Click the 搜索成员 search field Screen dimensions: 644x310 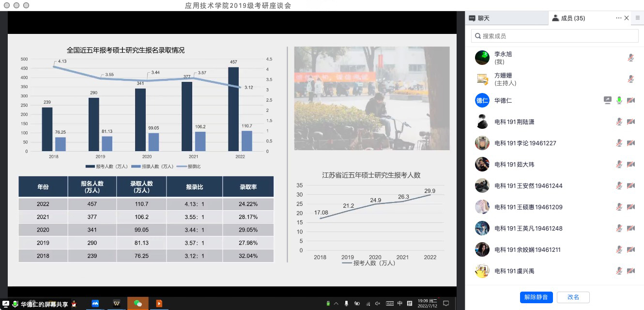click(555, 36)
